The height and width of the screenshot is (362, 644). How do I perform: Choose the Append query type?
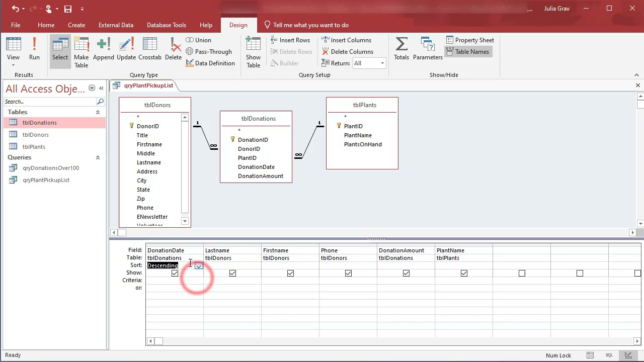click(x=104, y=49)
